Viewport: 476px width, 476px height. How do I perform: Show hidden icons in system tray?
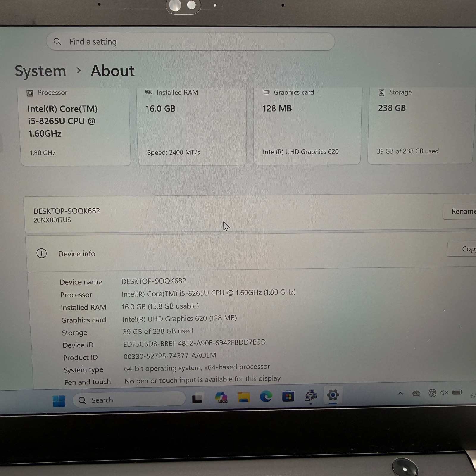coord(400,393)
